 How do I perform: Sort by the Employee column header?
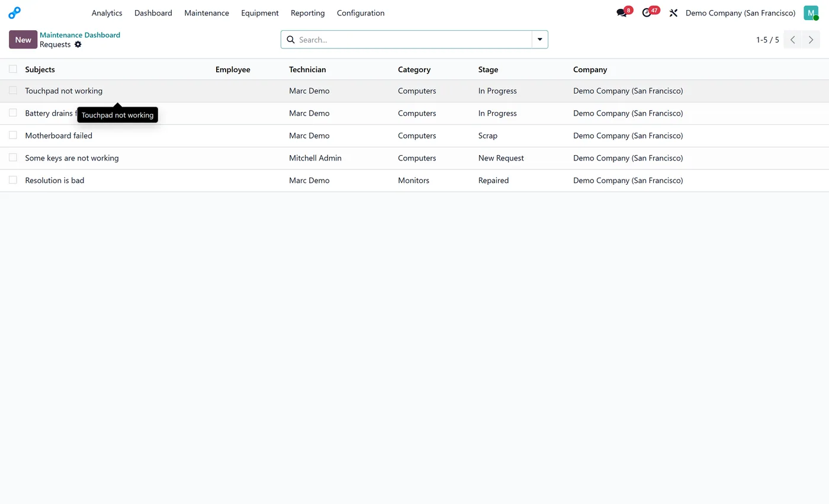coord(233,69)
